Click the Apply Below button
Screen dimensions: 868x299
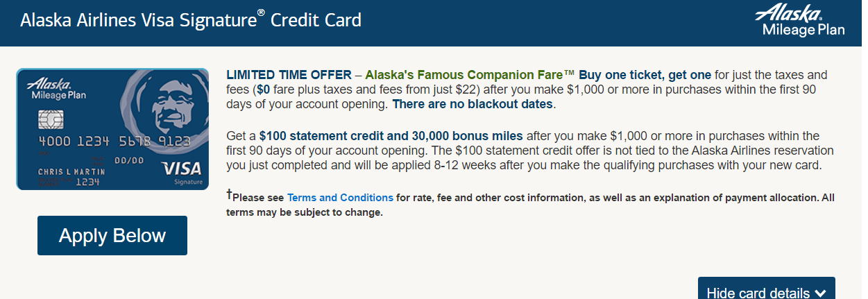point(112,235)
